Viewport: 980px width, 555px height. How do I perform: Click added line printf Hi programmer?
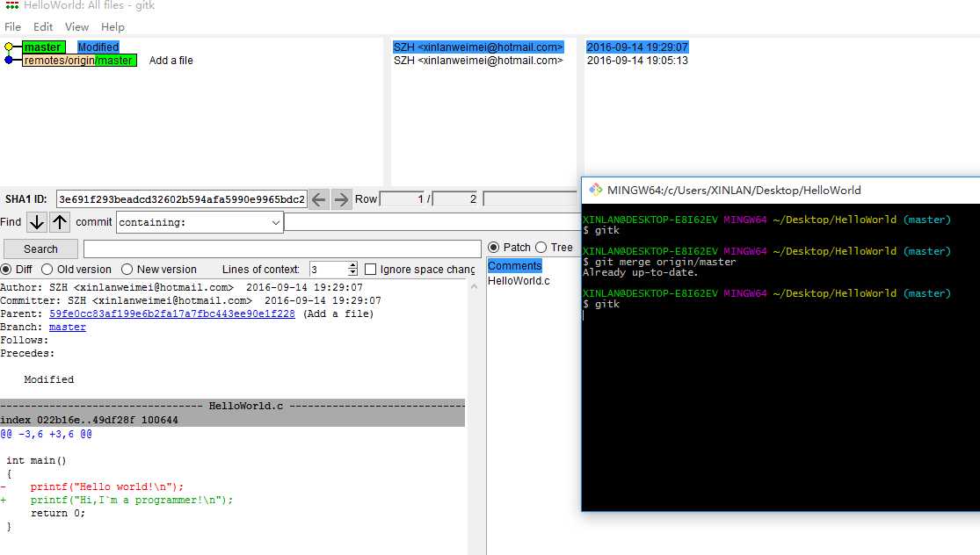tap(117, 500)
